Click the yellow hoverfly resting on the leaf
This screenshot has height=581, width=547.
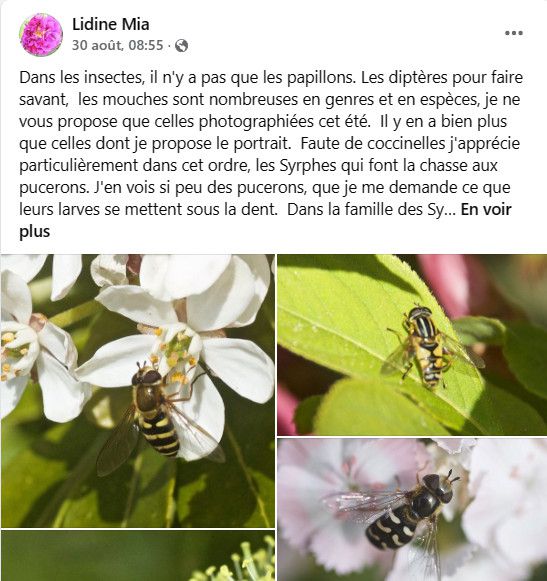(x=430, y=346)
